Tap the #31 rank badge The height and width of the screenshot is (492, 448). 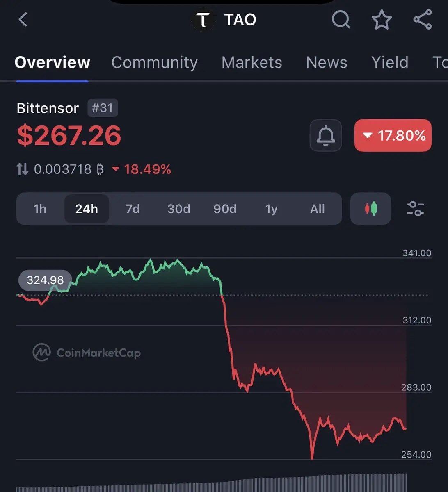click(103, 108)
